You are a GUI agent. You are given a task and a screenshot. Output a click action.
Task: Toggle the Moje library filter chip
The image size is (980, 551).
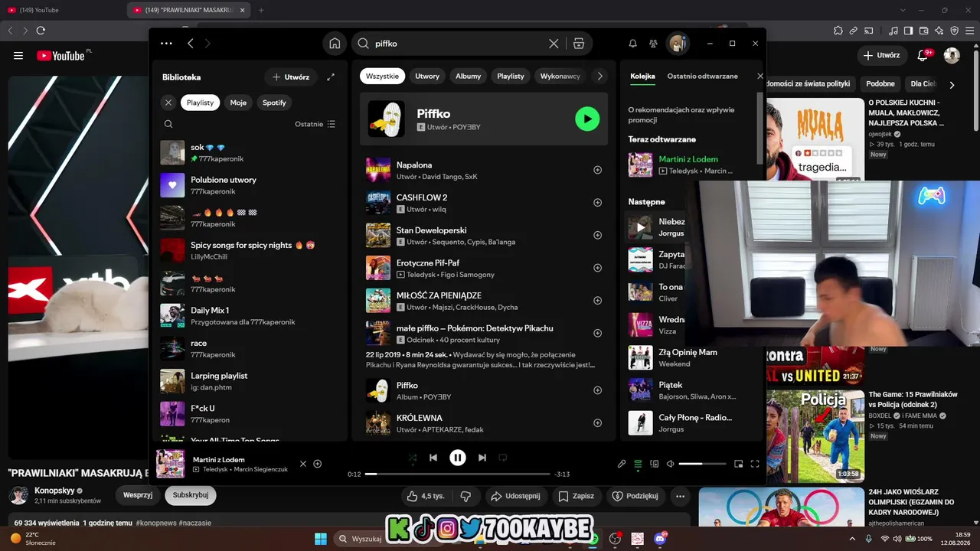pos(238,103)
